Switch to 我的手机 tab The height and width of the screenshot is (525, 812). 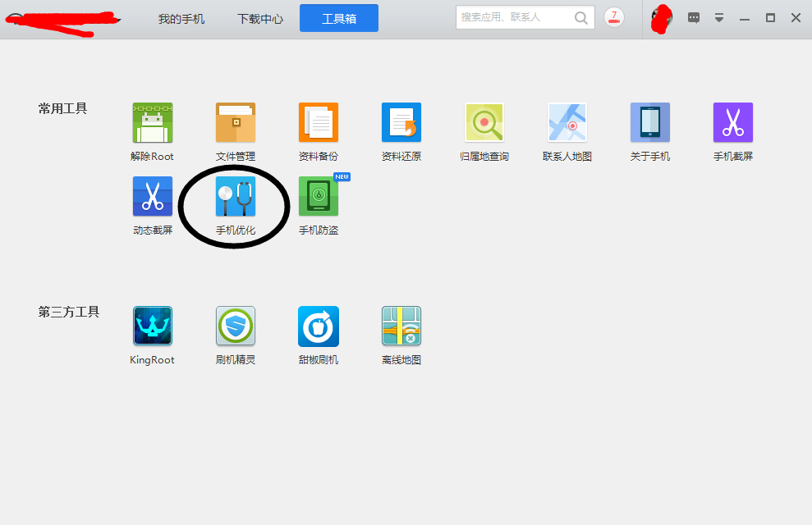point(181,19)
